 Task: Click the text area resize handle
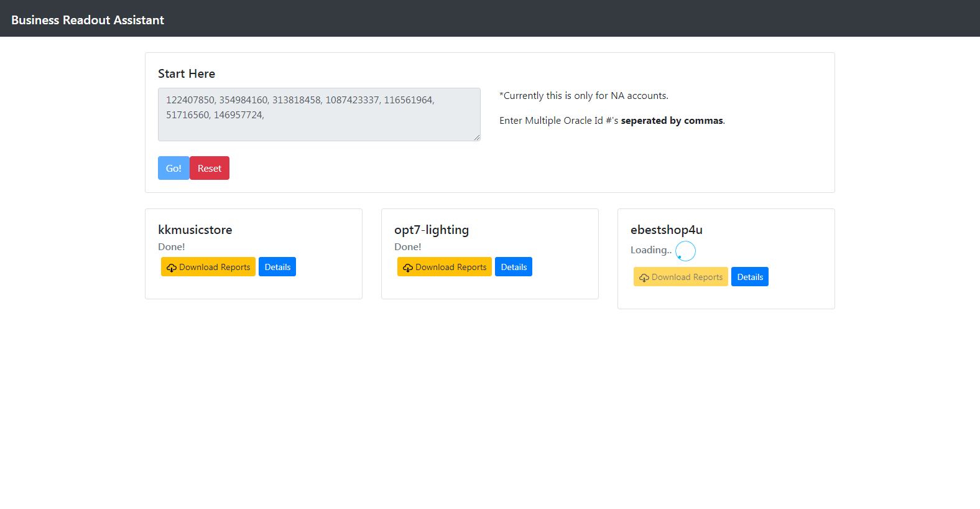[x=476, y=137]
